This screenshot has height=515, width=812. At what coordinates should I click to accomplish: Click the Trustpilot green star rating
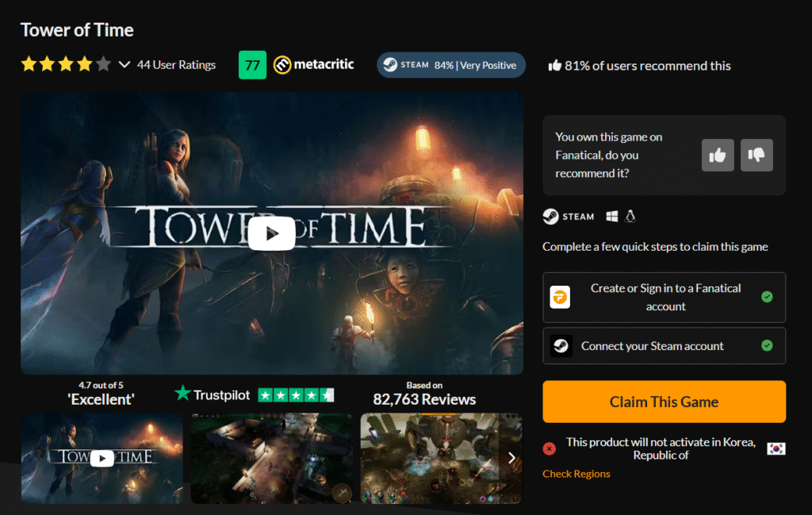click(x=297, y=395)
